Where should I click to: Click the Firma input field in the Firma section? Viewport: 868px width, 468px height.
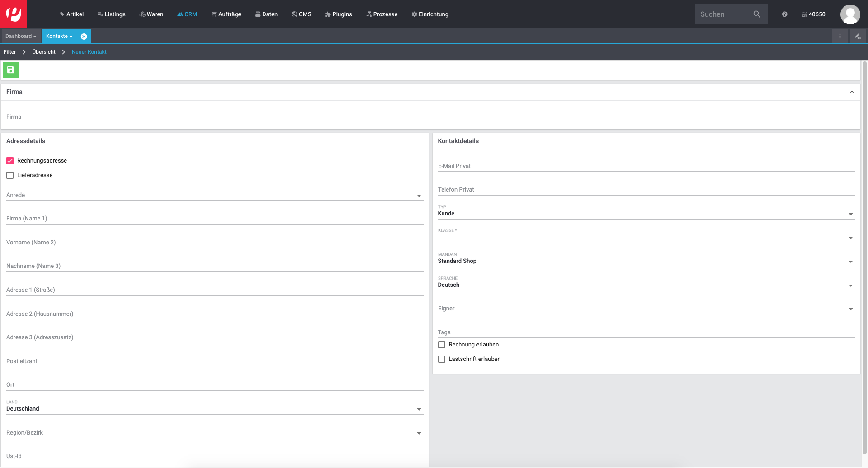click(430, 117)
